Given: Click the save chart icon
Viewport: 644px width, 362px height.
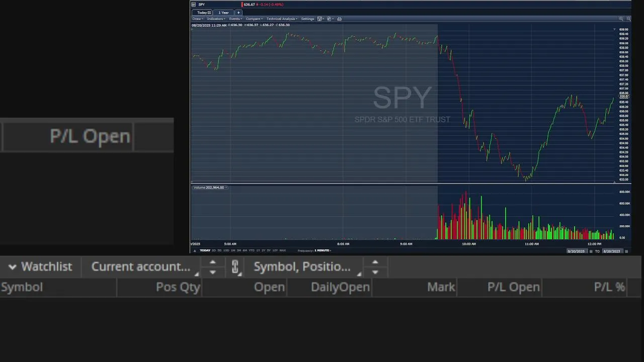Looking at the screenshot, I should pyautogui.click(x=320, y=19).
